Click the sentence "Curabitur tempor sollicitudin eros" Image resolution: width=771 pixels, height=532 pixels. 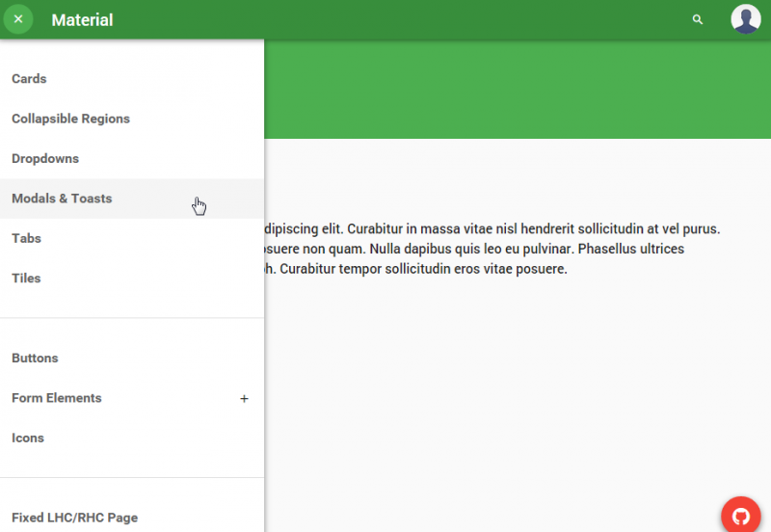[x=424, y=269]
